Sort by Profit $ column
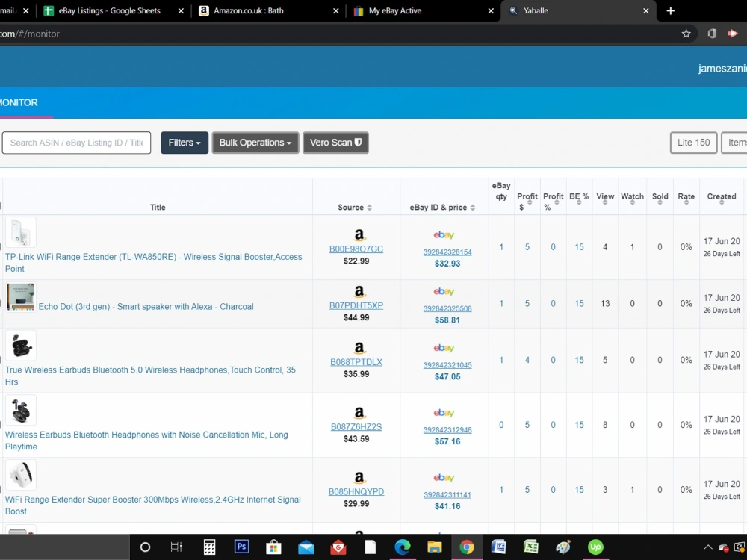Viewport: 747px width, 560px height. click(x=527, y=201)
